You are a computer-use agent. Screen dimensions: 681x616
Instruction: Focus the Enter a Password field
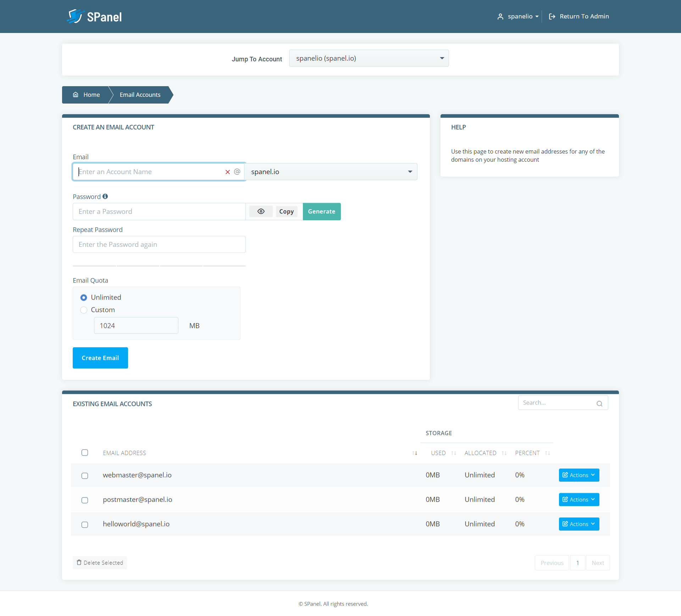coord(159,211)
